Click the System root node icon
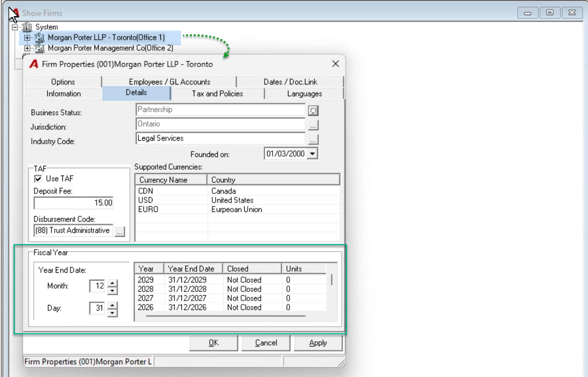Image resolution: width=588 pixels, height=377 pixels. pyautogui.click(x=27, y=27)
